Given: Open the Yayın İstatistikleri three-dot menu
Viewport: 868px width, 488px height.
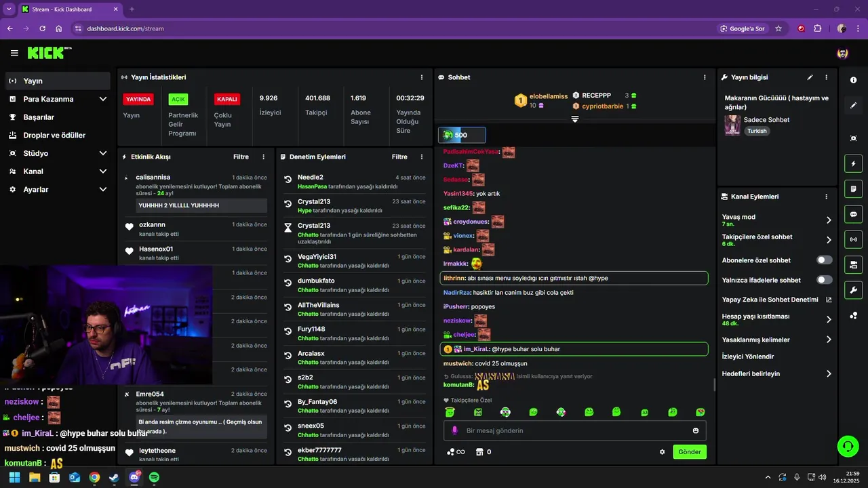Looking at the screenshot, I should (422, 77).
